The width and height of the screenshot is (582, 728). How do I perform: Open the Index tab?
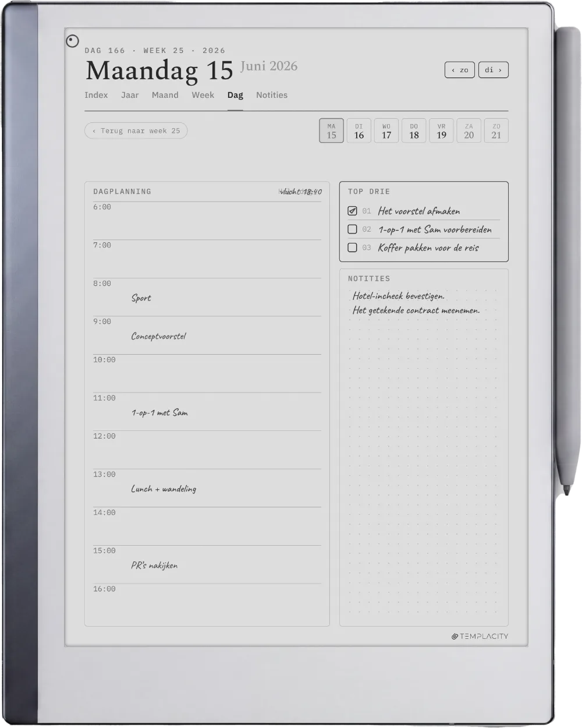pyautogui.click(x=96, y=95)
